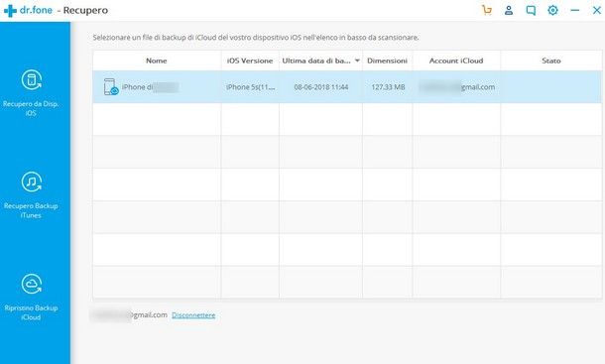Sort by iOS Versione column header
Image resolution: width=605 pixels, height=364 pixels.
250,61
